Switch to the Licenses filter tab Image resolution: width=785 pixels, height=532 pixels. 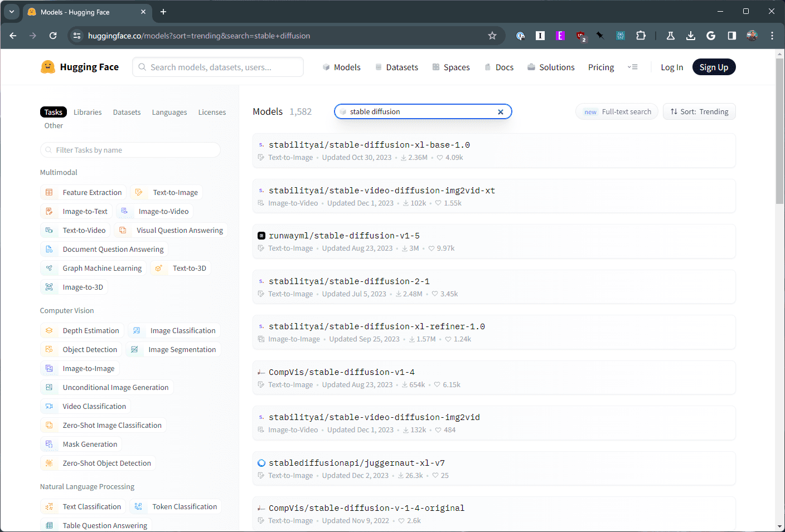tap(212, 112)
